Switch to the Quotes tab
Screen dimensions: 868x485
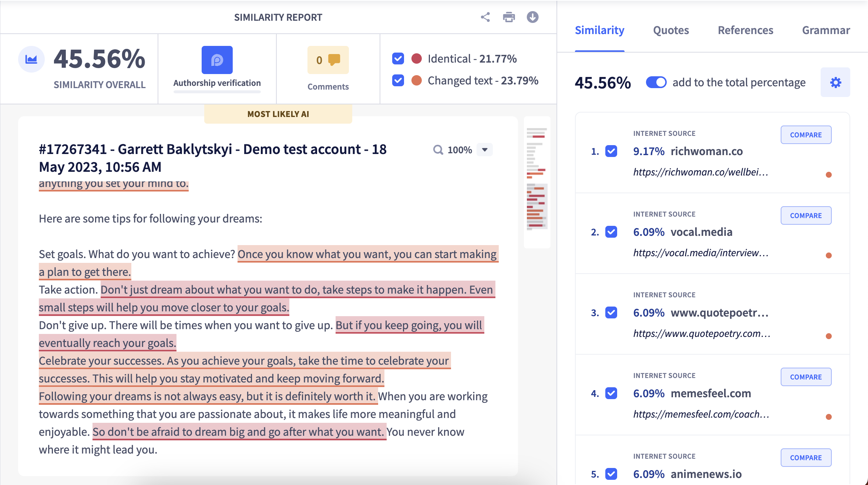[x=671, y=30]
